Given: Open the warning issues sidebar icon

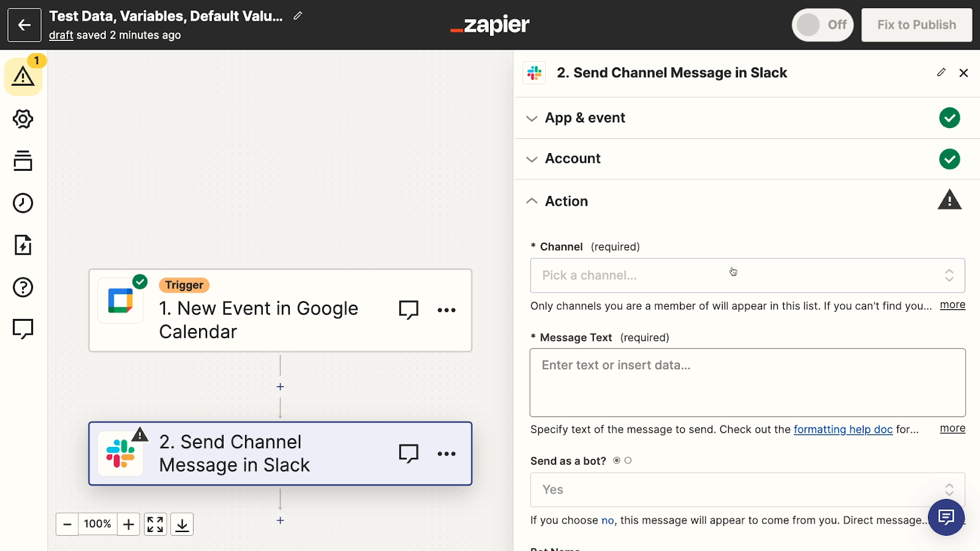Looking at the screenshot, I should [23, 77].
